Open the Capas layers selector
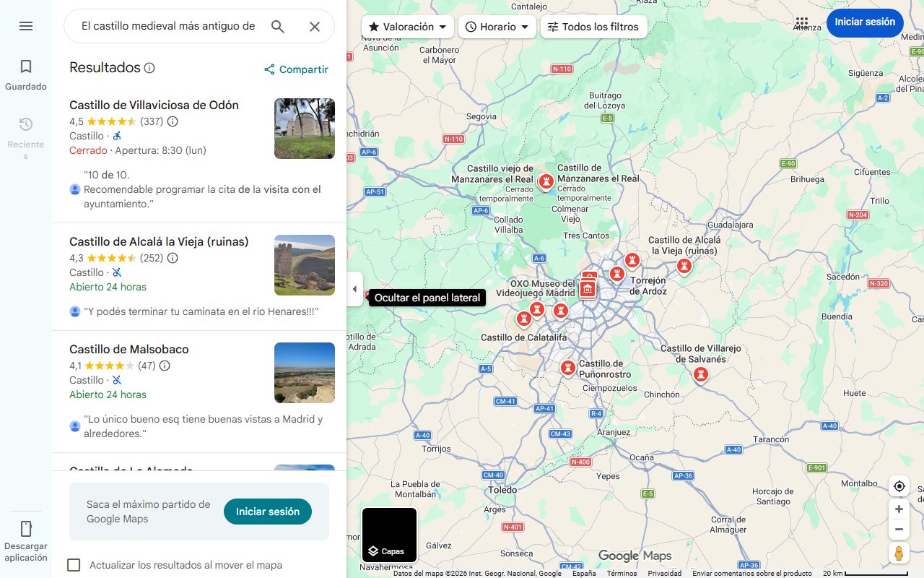This screenshot has width=924, height=578. click(389, 535)
